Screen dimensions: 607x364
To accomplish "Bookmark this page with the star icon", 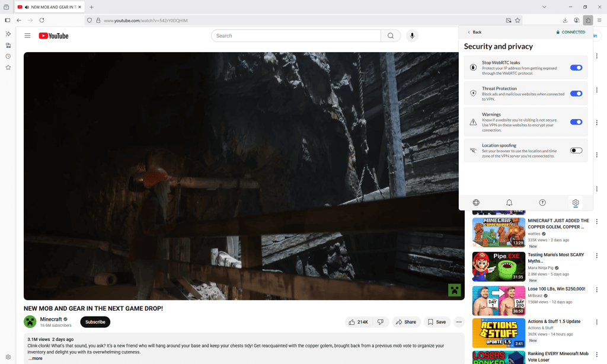I will click(x=517, y=20).
